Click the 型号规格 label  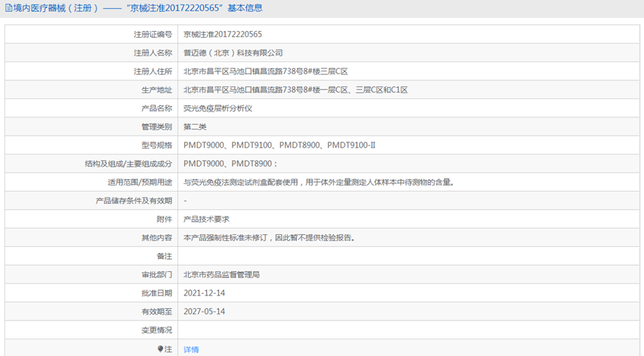[157, 145]
